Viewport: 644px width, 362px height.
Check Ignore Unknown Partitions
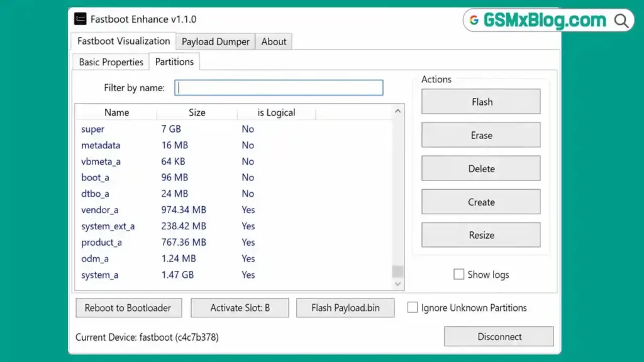[x=413, y=307]
